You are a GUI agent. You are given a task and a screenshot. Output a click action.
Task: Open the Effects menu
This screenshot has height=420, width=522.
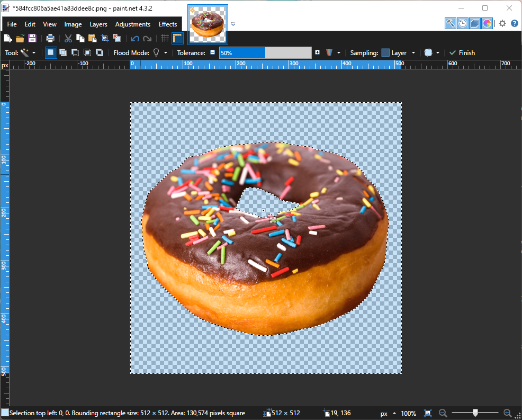[x=168, y=24]
